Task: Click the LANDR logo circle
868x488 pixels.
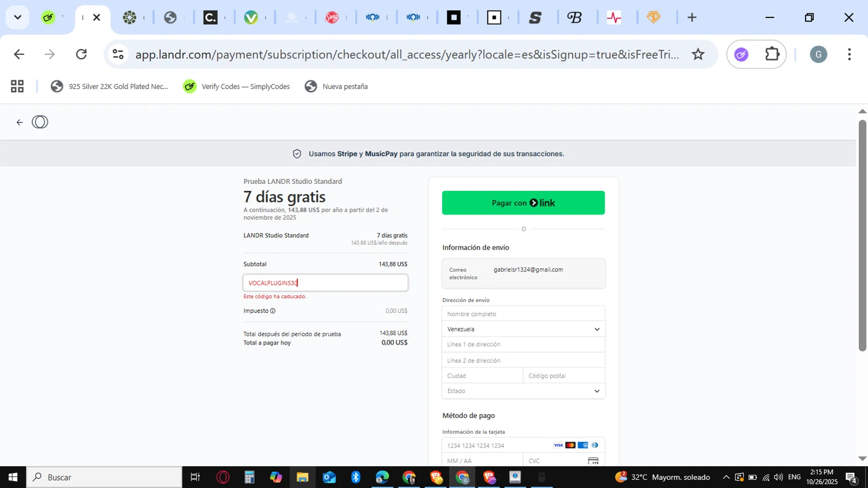Action: pos(40,122)
